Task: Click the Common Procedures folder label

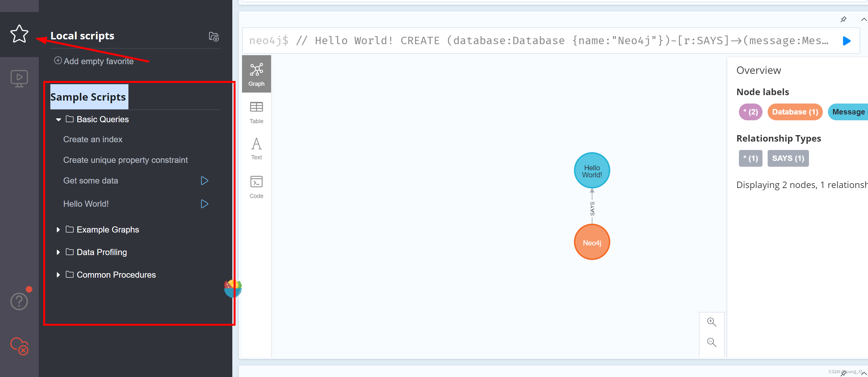Action: (116, 275)
